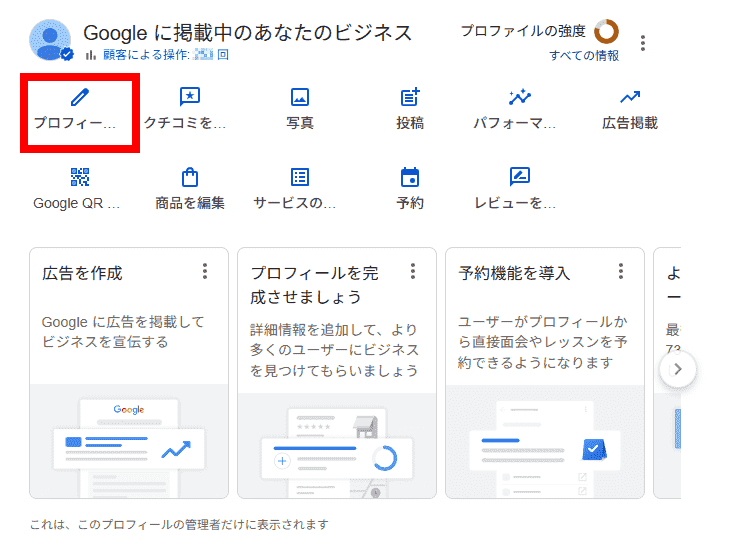Click the すべての情報 link
This screenshot has height=549, width=742.
pyautogui.click(x=583, y=55)
